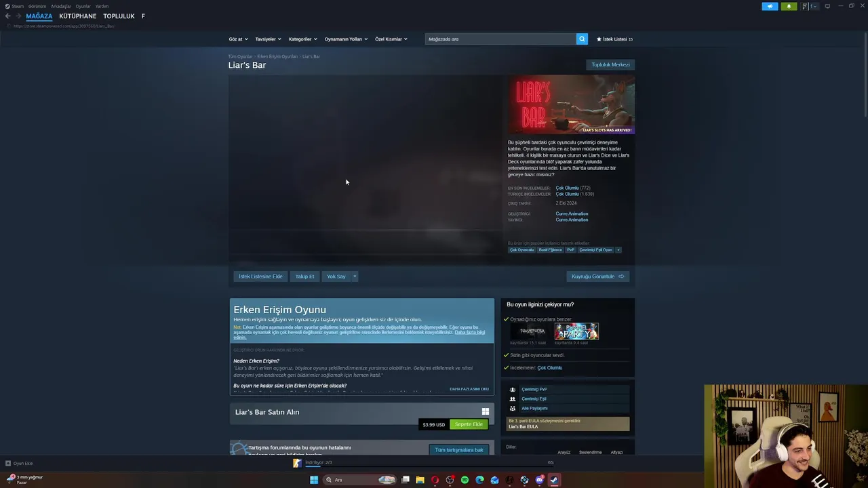This screenshot has height=488, width=868.
Task: Open the Özel Kısımlar dropdown
Action: tap(391, 39)
